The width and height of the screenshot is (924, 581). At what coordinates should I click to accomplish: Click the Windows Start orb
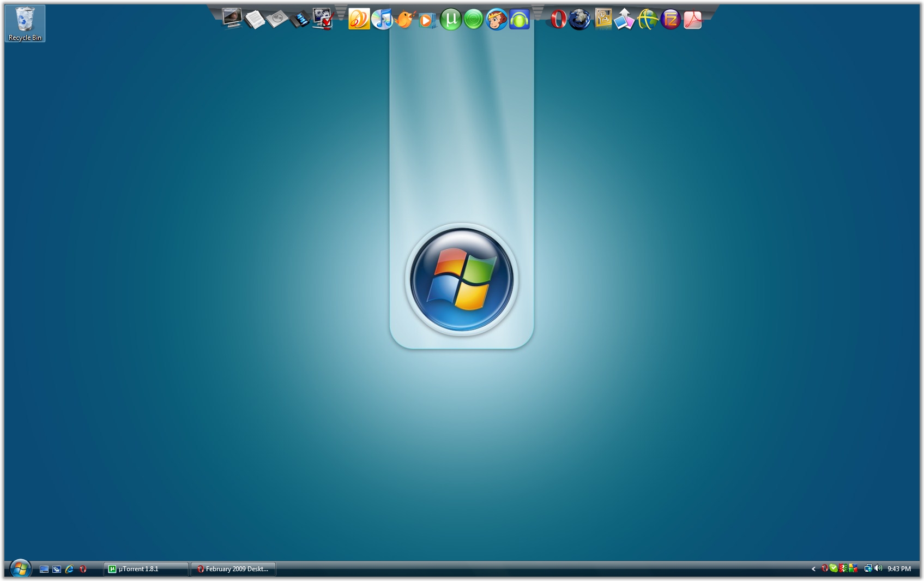pos(20,569)
